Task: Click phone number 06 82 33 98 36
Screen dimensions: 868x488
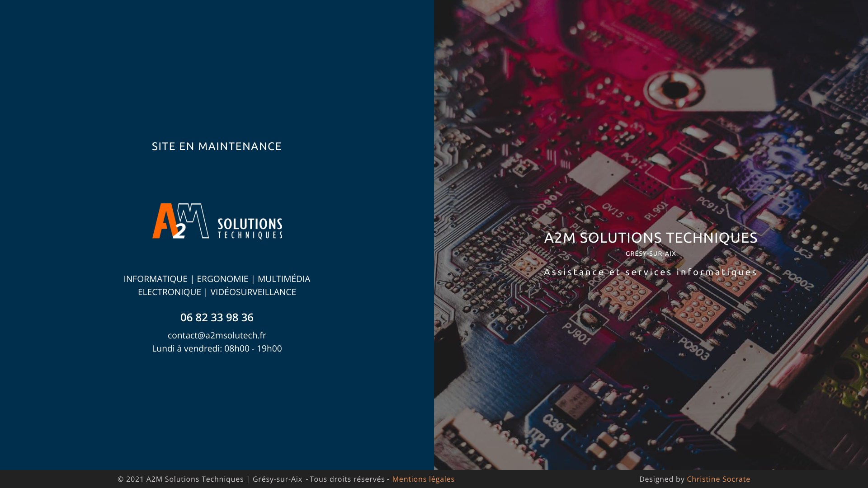Action: pyautogui.click(x=217, y=317)
